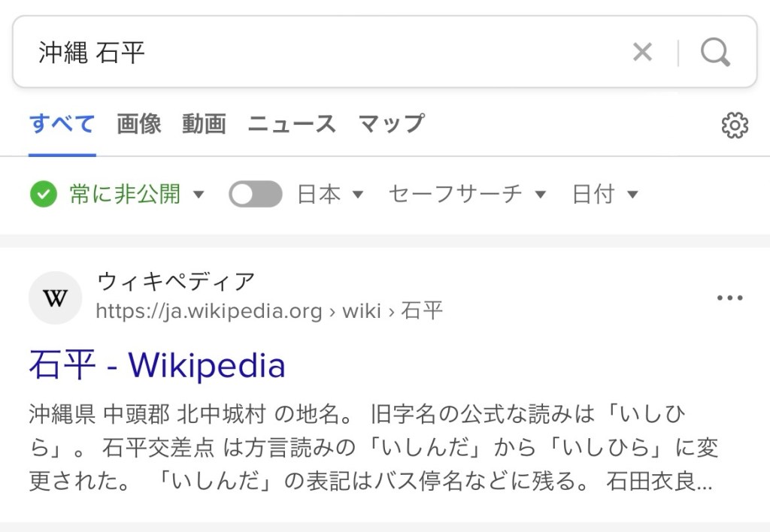
Task: Open the 石平 - Wikipedia result link
Action: click(x=157, y=366)
